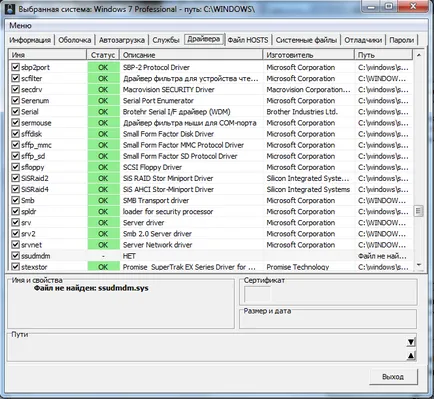Click 'Promise Technology' manufacturer cell
Viewport: 434px width, 399px height.
298,267
